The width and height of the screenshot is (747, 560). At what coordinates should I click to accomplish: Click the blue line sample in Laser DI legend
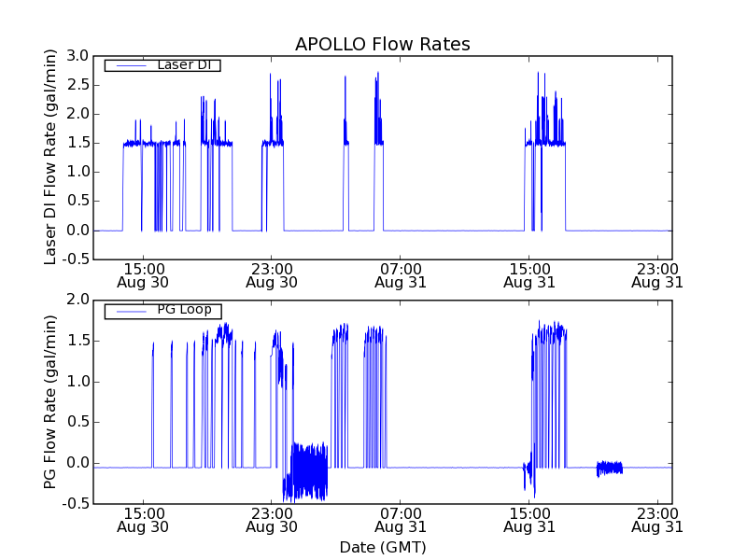coord(131,65)
